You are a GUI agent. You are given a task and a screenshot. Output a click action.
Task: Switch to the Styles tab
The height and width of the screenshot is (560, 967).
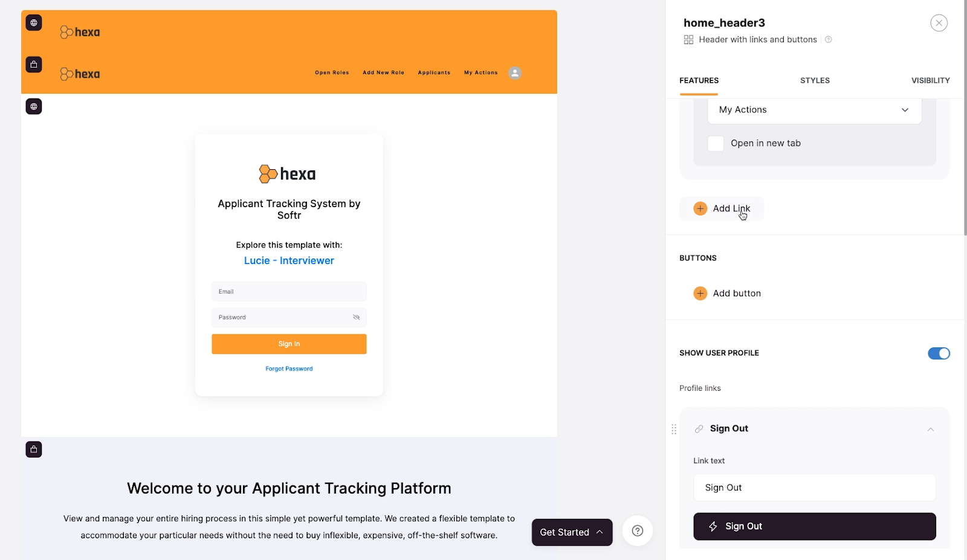(x=815, y=80)
